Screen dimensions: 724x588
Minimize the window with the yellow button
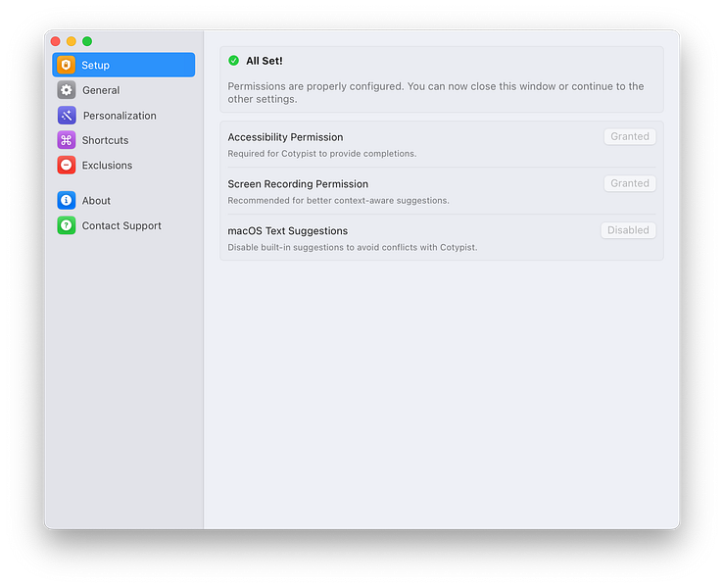pos(72,41)
